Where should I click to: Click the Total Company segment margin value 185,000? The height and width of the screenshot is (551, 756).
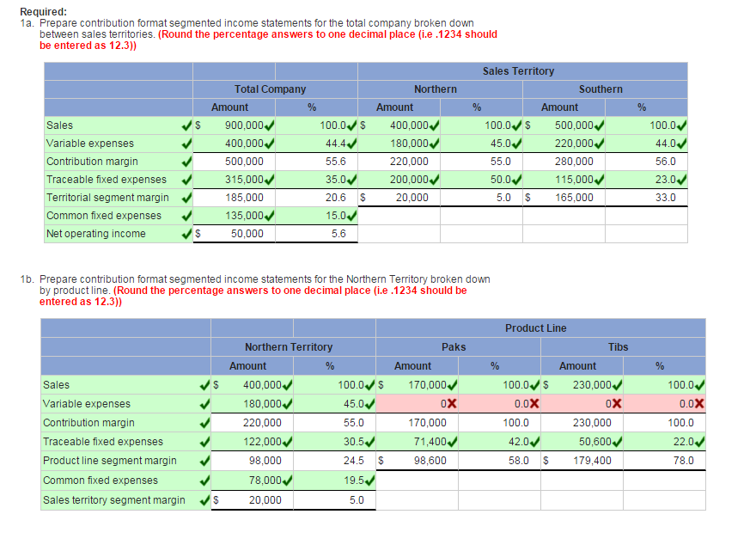coord(245,198)
